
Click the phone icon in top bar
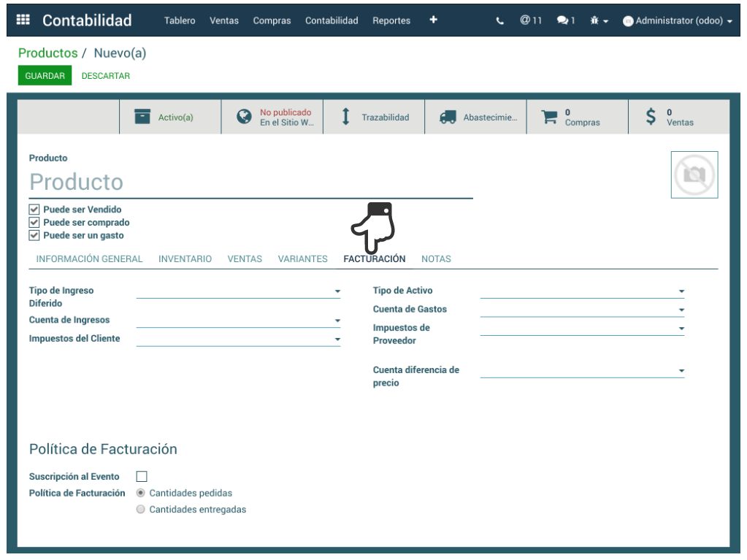point(500,20)
